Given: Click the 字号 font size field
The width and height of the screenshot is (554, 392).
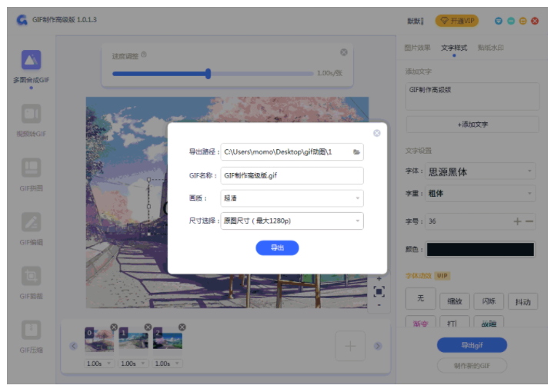Looking at the screenshot, I should click(x=480, y=221).
